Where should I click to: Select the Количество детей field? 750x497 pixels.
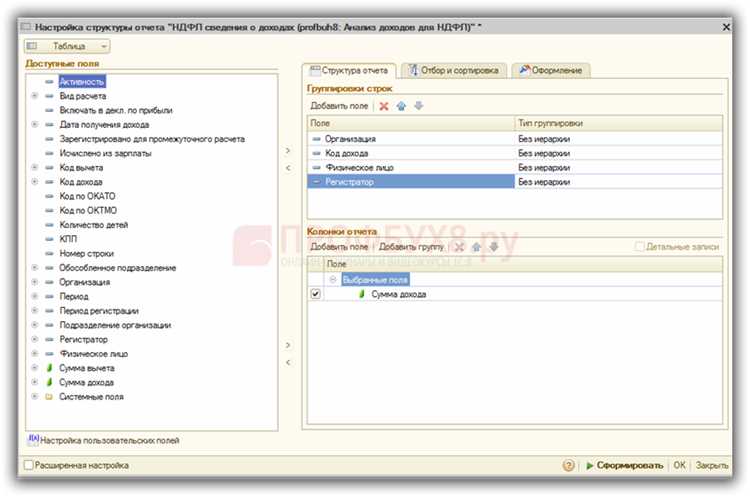coord(94,224)
